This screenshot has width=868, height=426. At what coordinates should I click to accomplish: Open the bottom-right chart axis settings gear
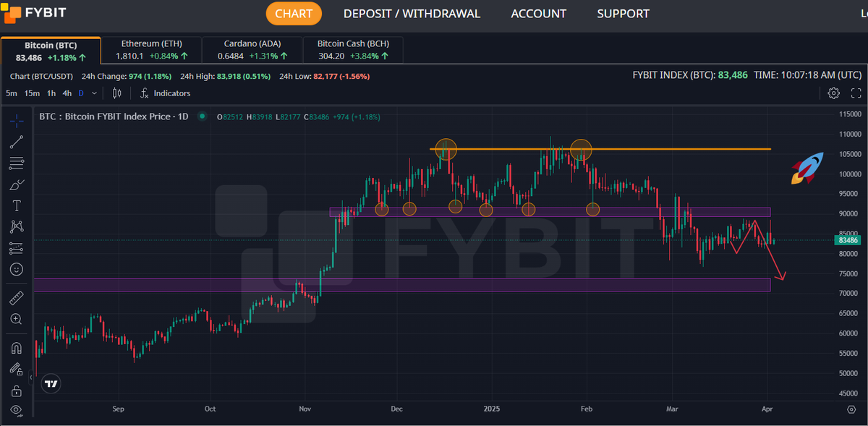click(x=851, y=409)
